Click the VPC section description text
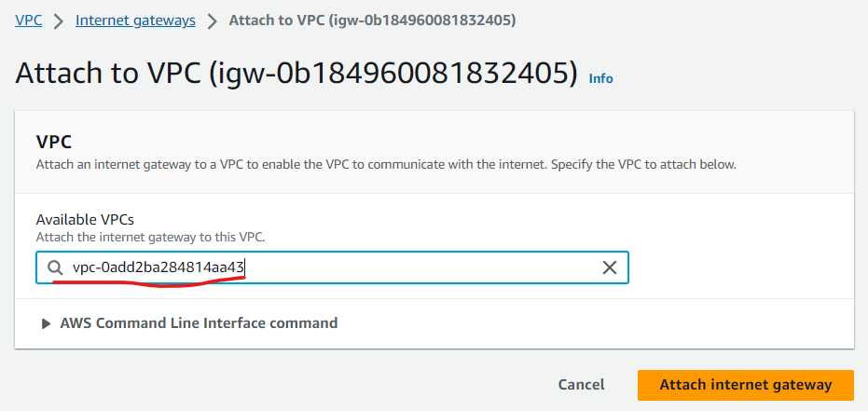The width and height of the screenshot is (868, 411). (x=386, y=165)
